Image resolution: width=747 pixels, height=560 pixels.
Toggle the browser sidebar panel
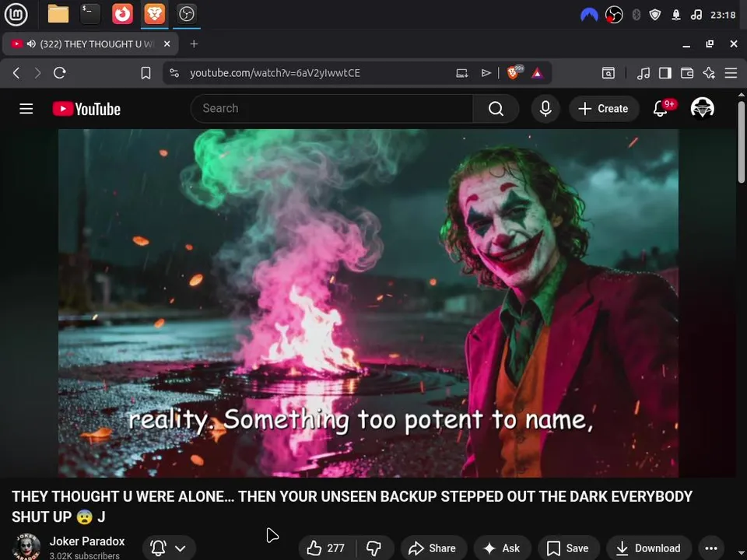(x=665, y=73)
